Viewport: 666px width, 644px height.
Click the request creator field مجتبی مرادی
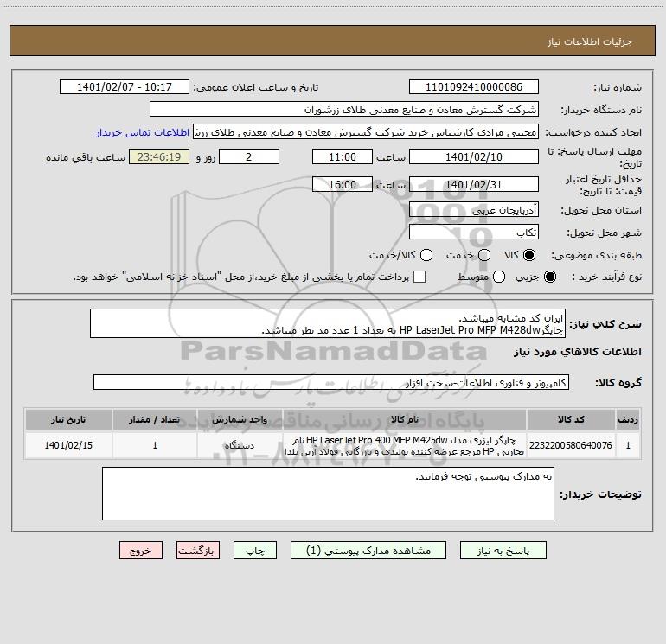366,132
